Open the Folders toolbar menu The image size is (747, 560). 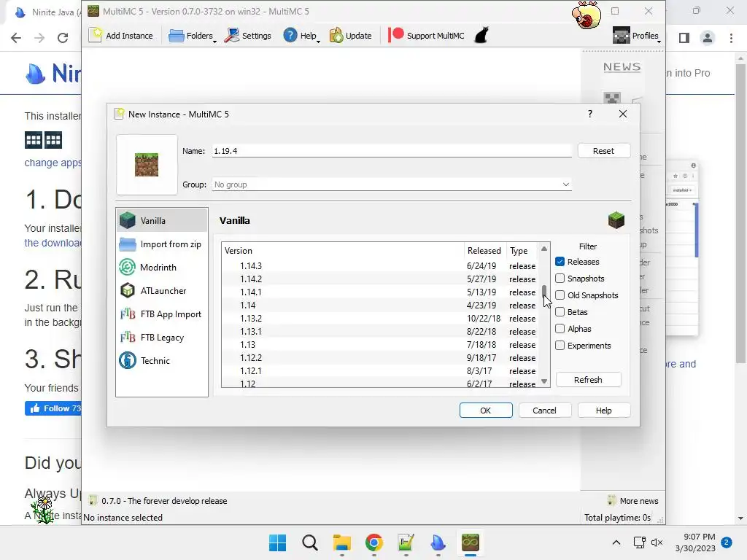pyautogui.click(x=193, y=35)
